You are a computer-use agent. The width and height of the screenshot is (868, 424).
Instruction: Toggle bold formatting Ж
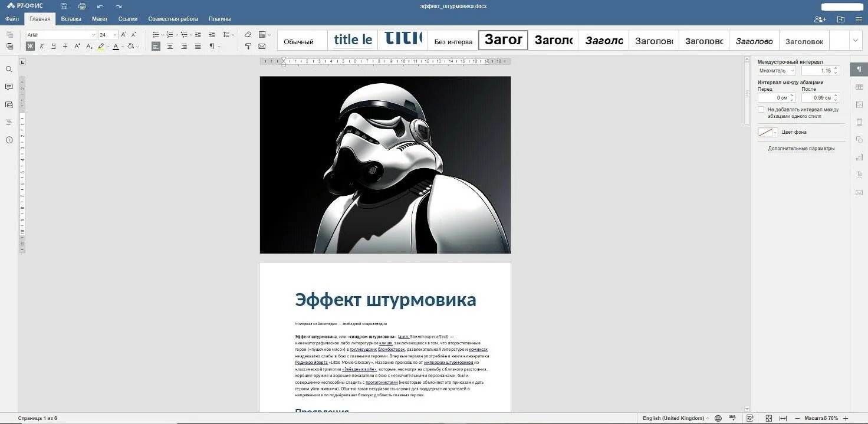pyautogui.click(x=30, y=46)
